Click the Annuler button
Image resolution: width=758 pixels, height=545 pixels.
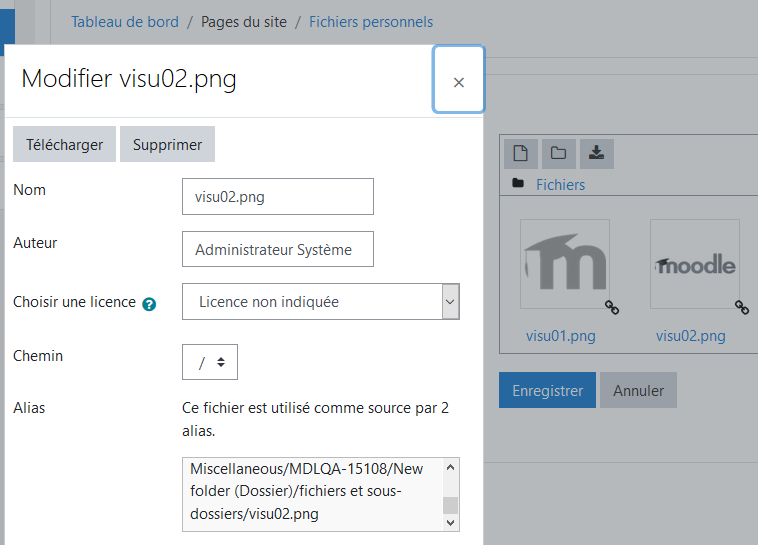(638, 390)
